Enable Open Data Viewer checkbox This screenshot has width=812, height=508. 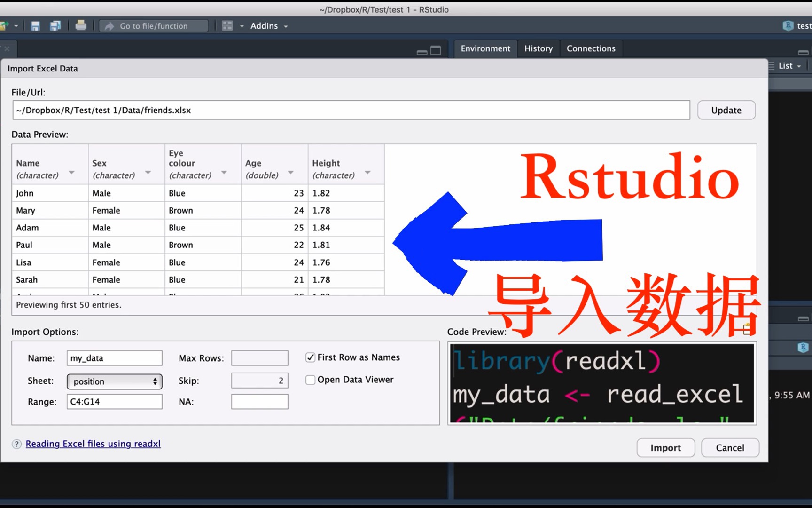click(x=310, y=380)
